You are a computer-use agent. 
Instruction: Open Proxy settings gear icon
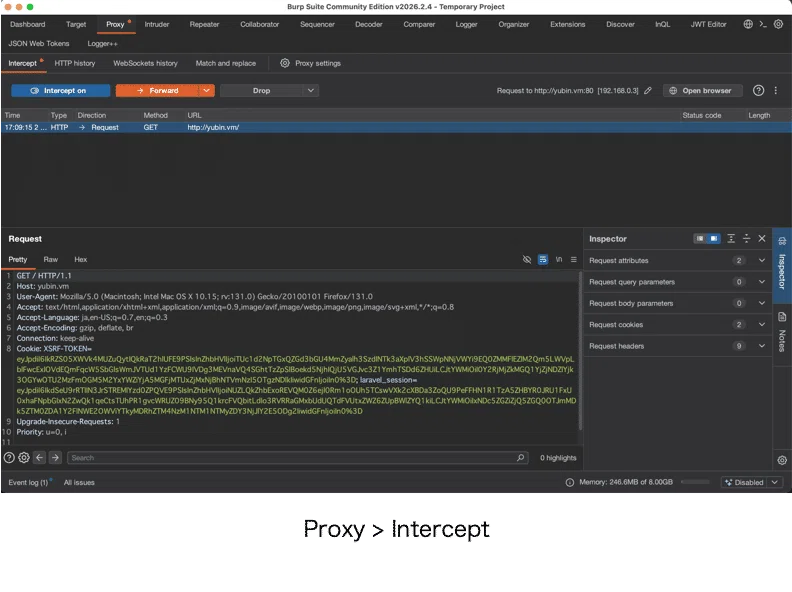[285, 63]
